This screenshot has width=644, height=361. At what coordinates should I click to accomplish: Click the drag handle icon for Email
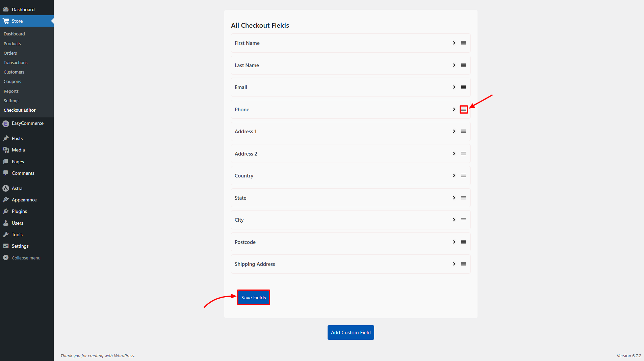(x=464, y=87)
